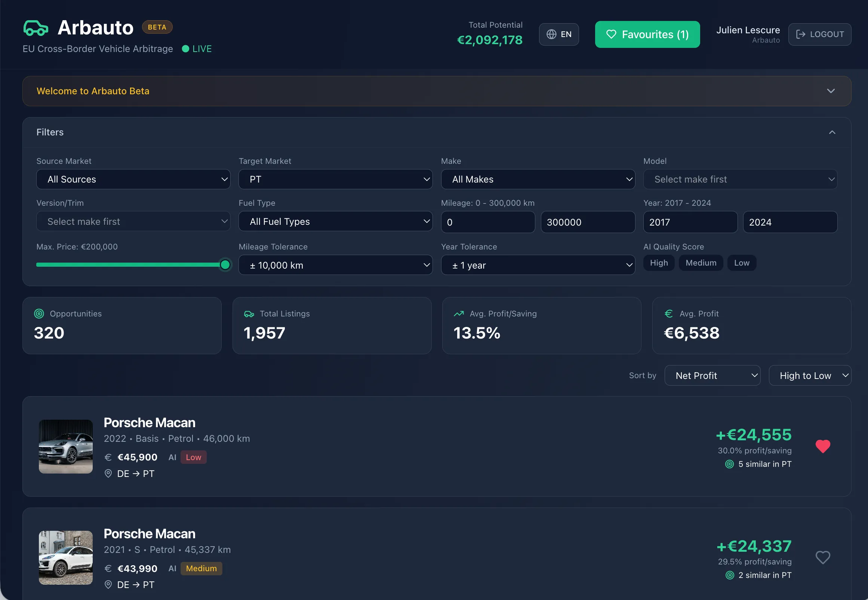Click the 30.0% profit/saving text
This screenshot has height=600, width=868.
(755, 450)
